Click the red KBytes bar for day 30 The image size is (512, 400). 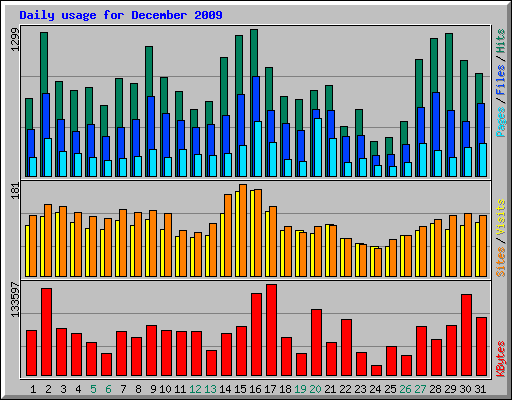point(466,335)
